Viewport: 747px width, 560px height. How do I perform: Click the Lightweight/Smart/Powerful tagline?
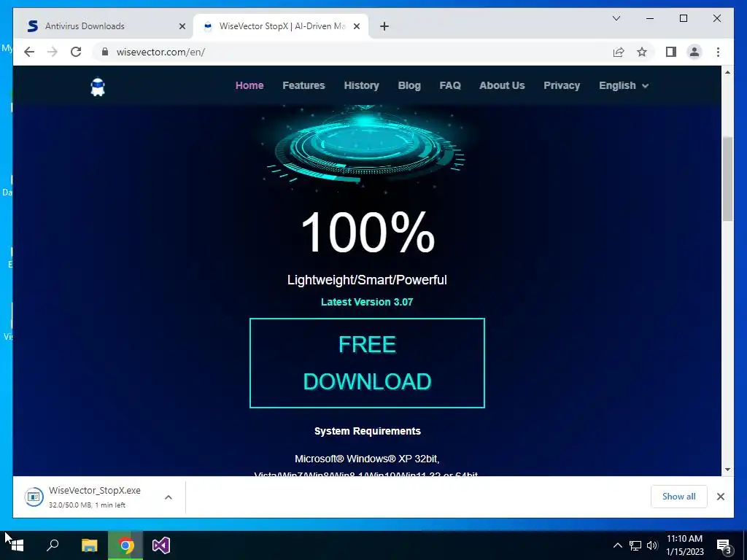[367, 280]
